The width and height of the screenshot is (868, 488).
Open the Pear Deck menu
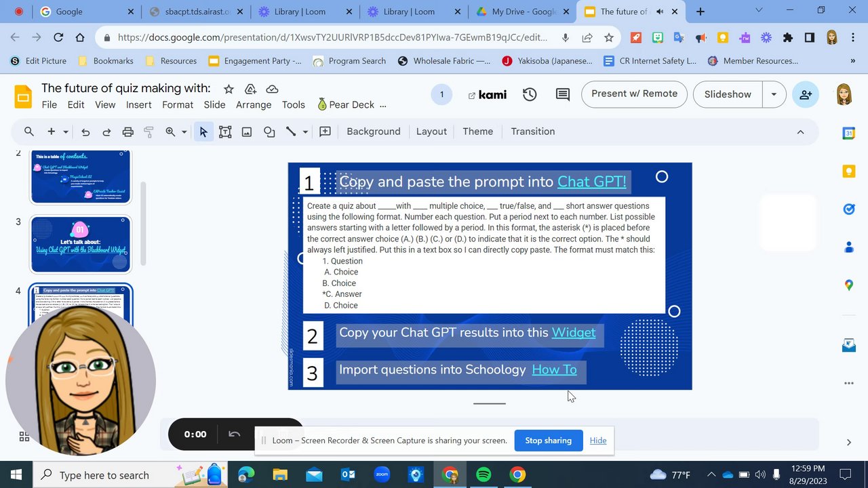344,104
